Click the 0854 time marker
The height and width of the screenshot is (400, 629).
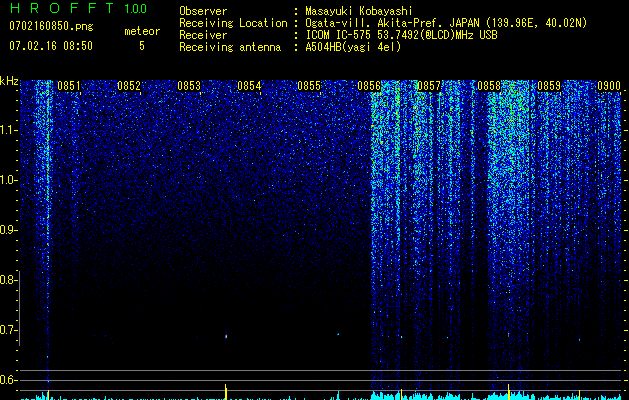click(249, 86)
